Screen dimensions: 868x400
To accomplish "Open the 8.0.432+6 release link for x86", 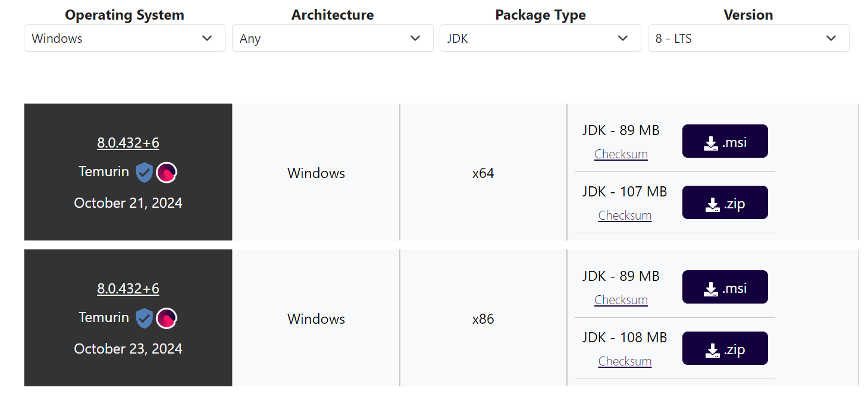I will (128, 289).
